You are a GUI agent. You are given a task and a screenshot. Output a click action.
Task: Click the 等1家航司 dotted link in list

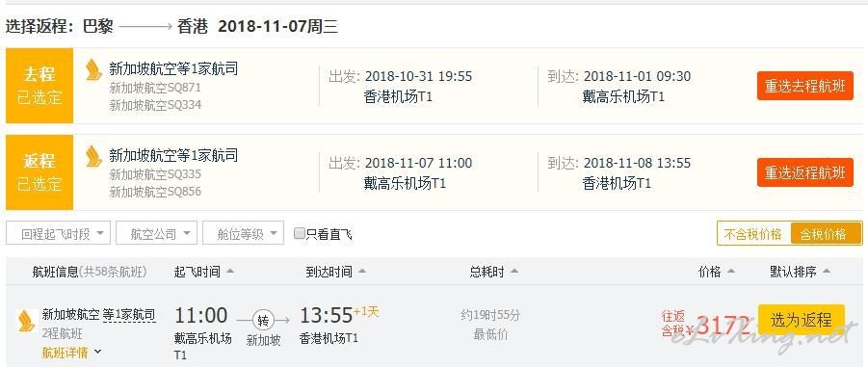point(129,315)
